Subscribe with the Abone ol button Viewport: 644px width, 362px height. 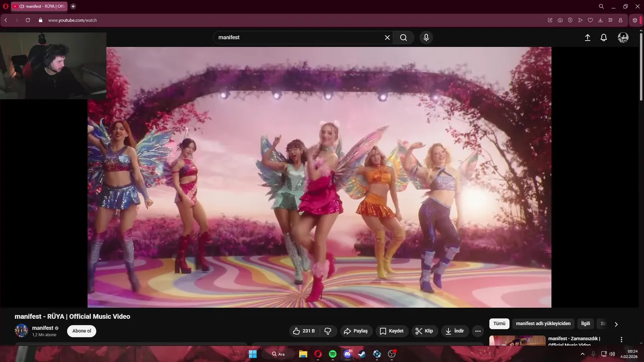(82, 331)
